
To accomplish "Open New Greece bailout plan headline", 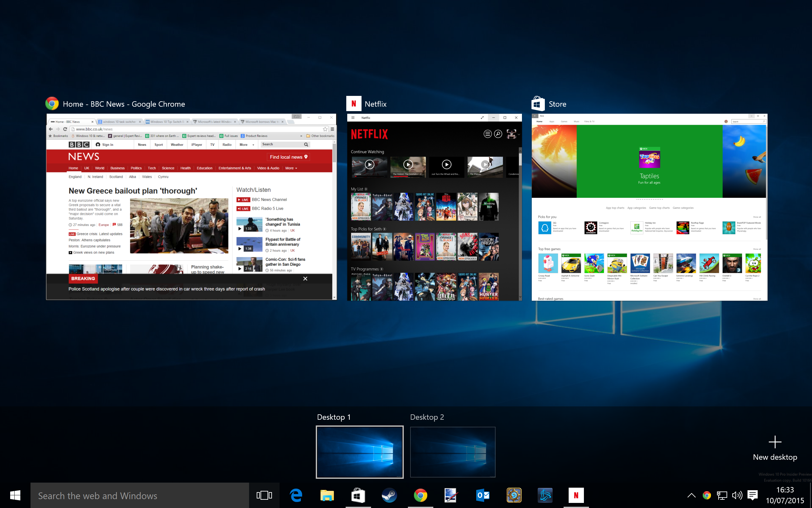I will (x=133, y=191).
